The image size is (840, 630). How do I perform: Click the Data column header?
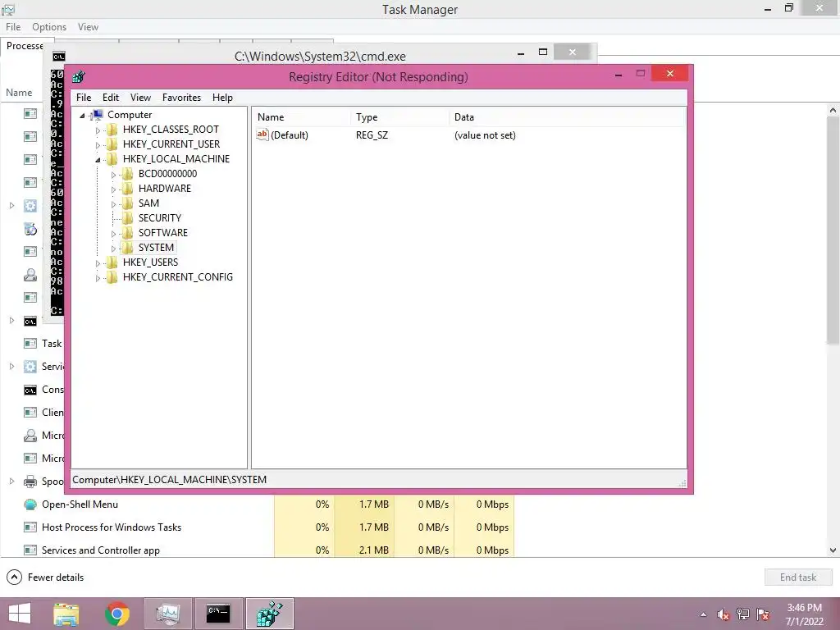[x=568, y=117]
